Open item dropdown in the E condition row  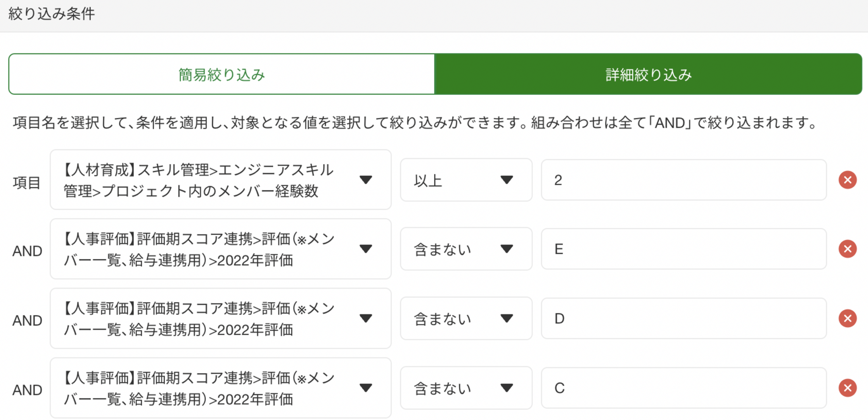click(x=220, y=249)
